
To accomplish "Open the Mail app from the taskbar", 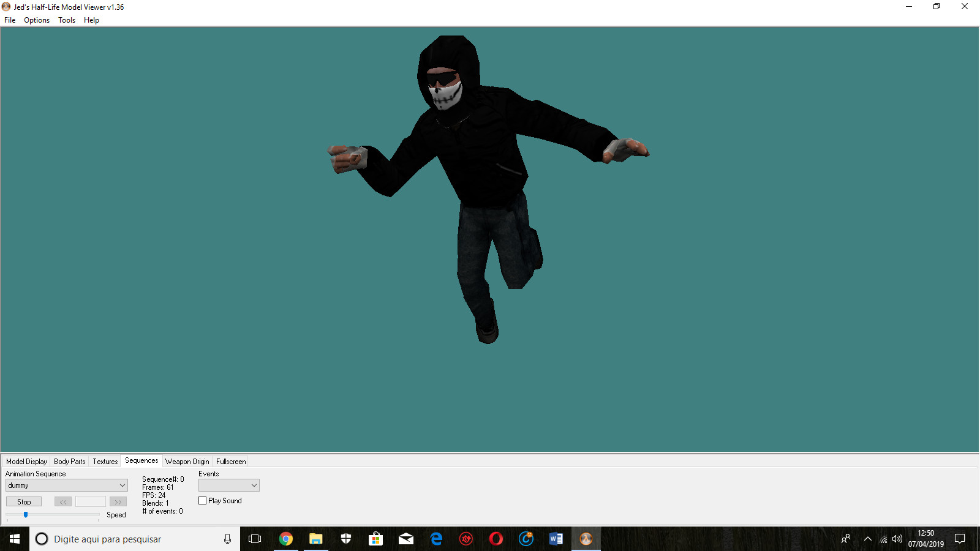I will click(405, 539).
